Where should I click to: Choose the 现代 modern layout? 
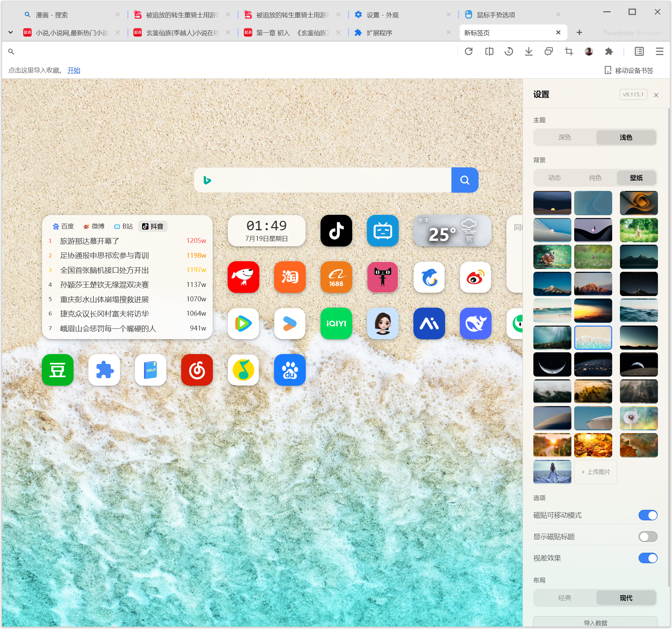click(x=626, y=598)
